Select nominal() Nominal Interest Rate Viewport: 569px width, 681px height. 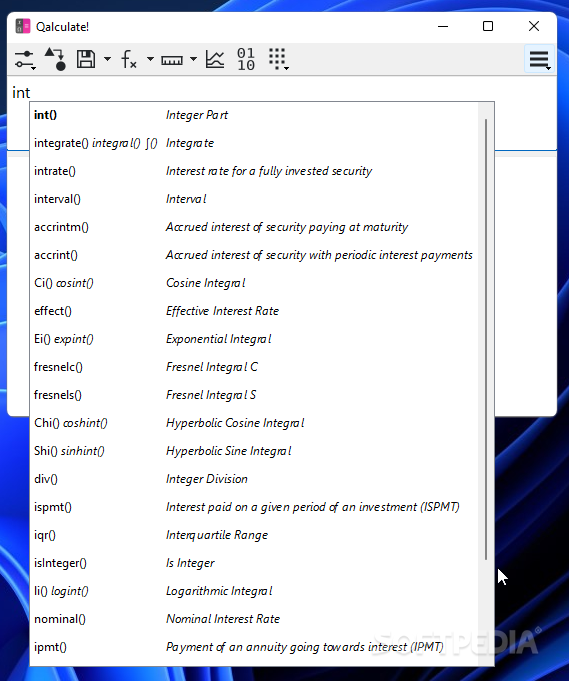(256, 619)
